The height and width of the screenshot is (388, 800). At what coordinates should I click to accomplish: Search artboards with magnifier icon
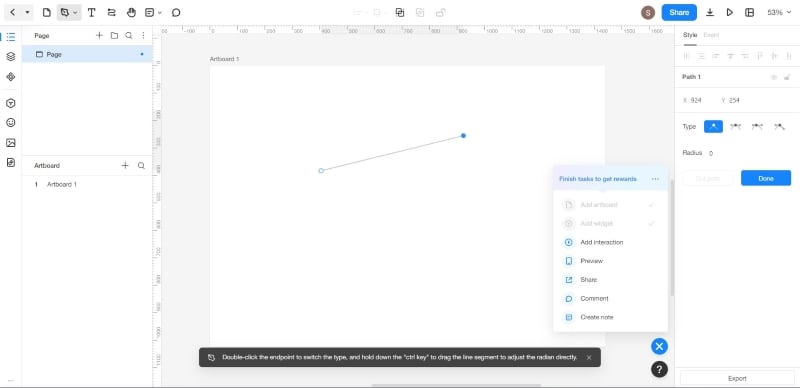(141, 165)
